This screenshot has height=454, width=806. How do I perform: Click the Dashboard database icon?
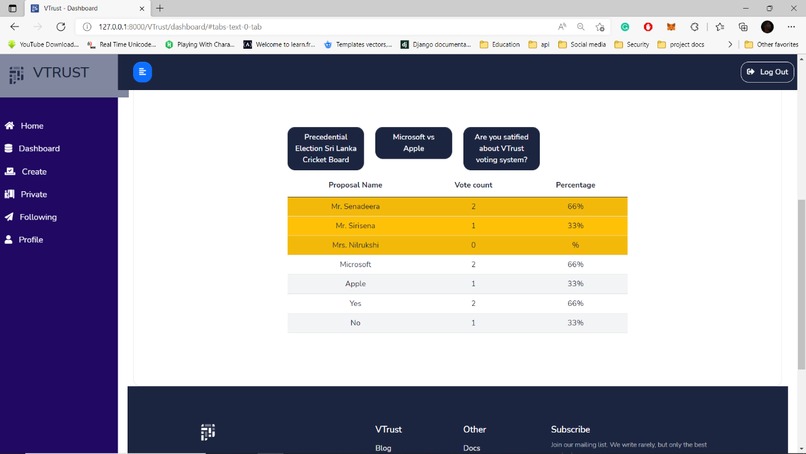pos(8,148)
